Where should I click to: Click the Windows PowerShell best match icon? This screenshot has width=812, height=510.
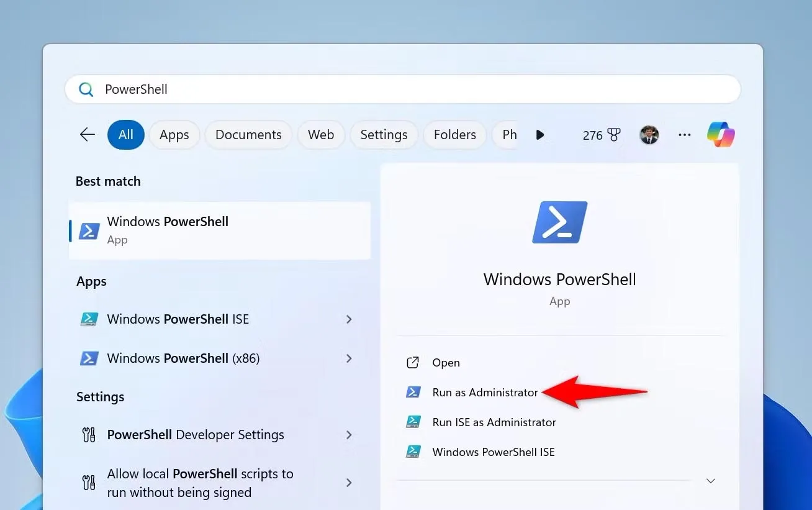(x=89, y=231)
